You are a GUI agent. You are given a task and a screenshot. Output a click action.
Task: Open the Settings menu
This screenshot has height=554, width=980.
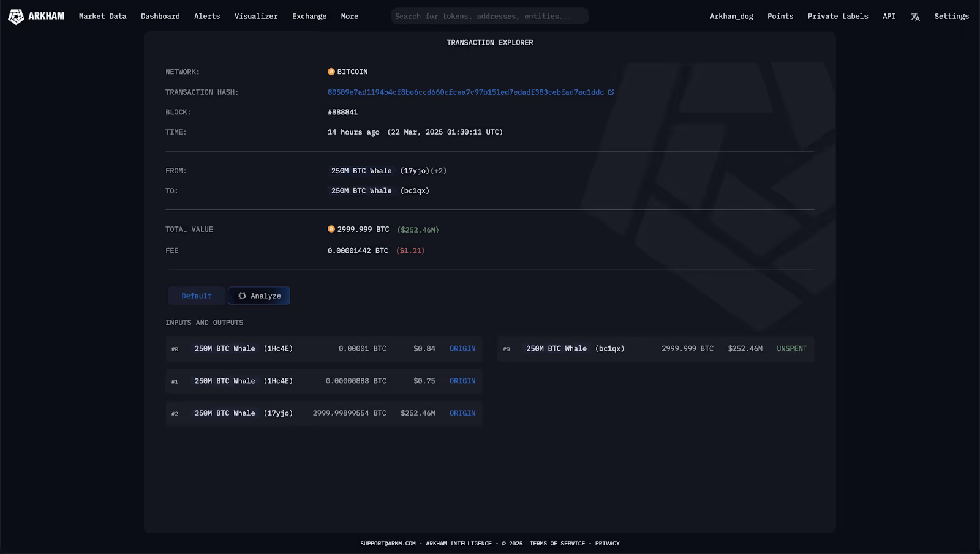pos(951,17)
